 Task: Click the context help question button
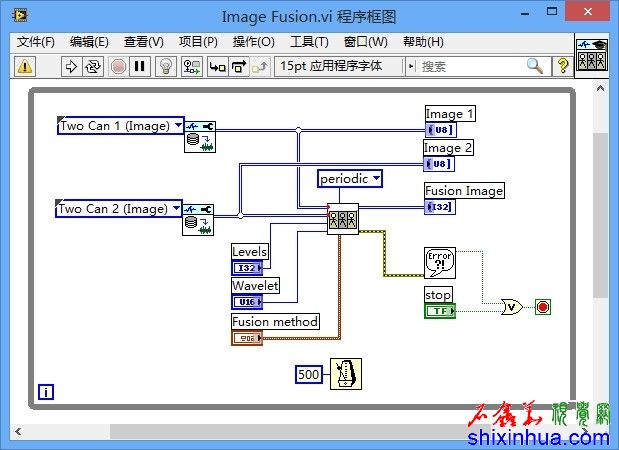pyautogui.click(x=563, y=66)
